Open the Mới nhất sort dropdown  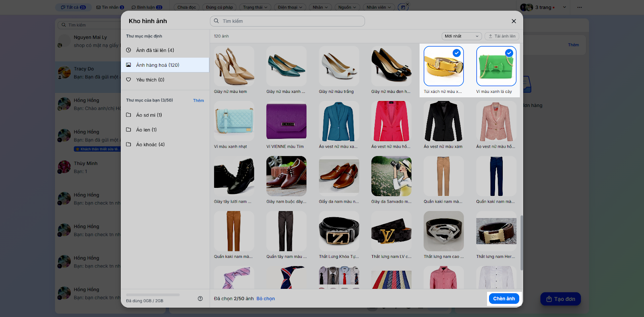(462, 36)
